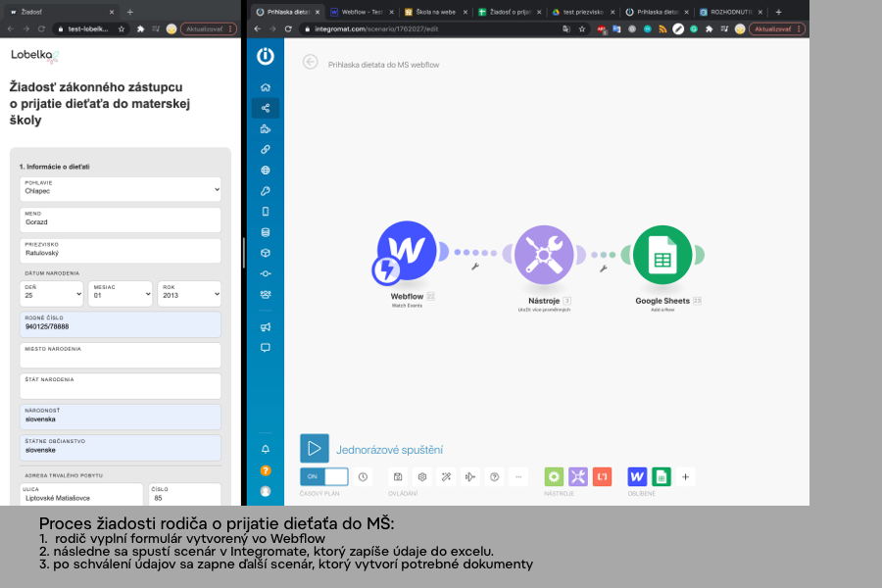Open the Scenarios section in left sidebar
Screen dimensions: 882x588
click(x=266, y=108)
